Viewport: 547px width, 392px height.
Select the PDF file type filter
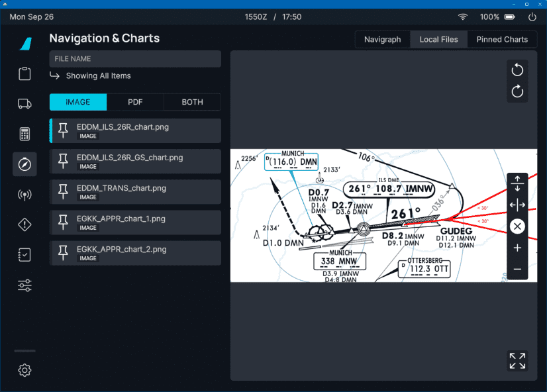click(135, 102)
